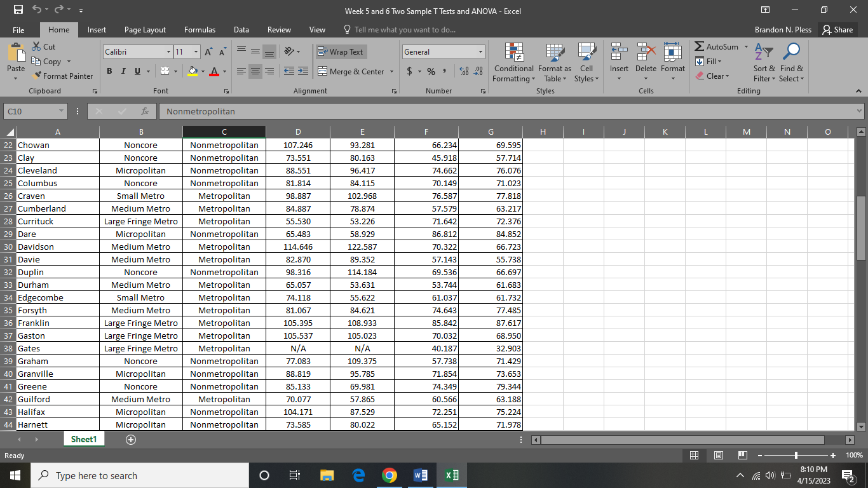Screen dimensions: 868x488
Task: Open Conditional Formatting options
Action: [x=513, y=61]
